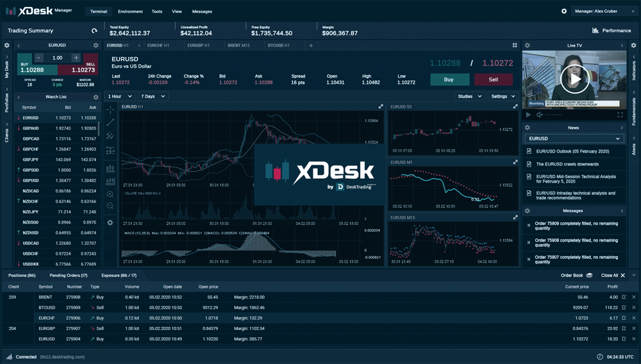641x364 pixels.
Task: Click small play button under Live TV
Action: click(528, 115)
